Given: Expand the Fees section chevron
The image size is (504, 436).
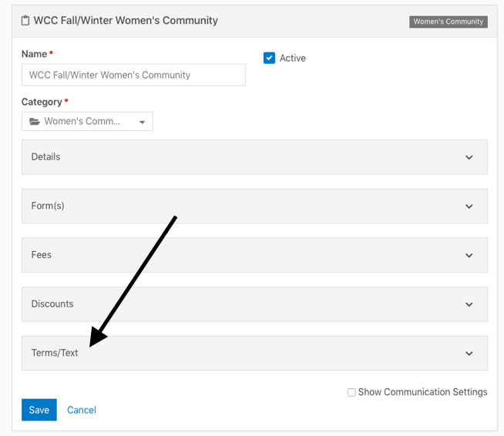Looking at the screenshot, I should [x=469, y=256].
